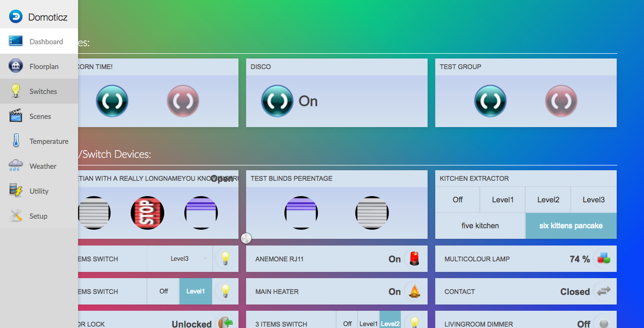Screen dimensions: 644x328
Task: Click the Domoticz title text
Action: [x=48, y=17]
